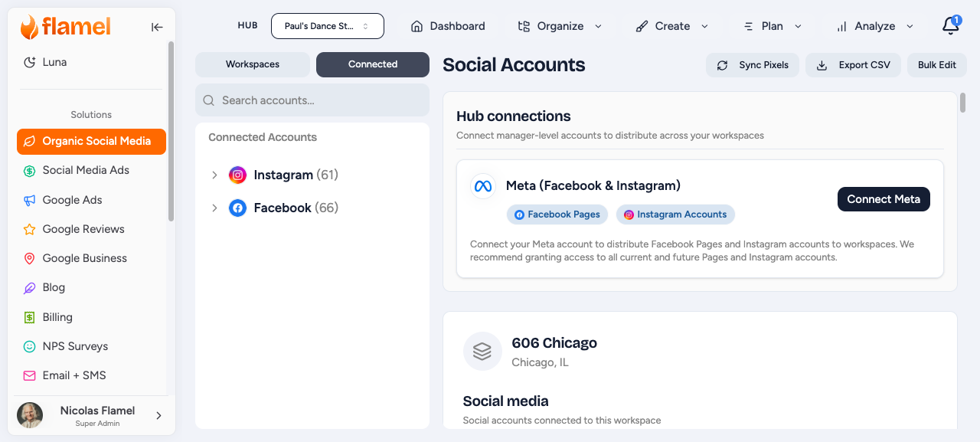This screenshot has height=442, width=980.
Task: Click the Google Business sidebar label
Action: [85, 258]
